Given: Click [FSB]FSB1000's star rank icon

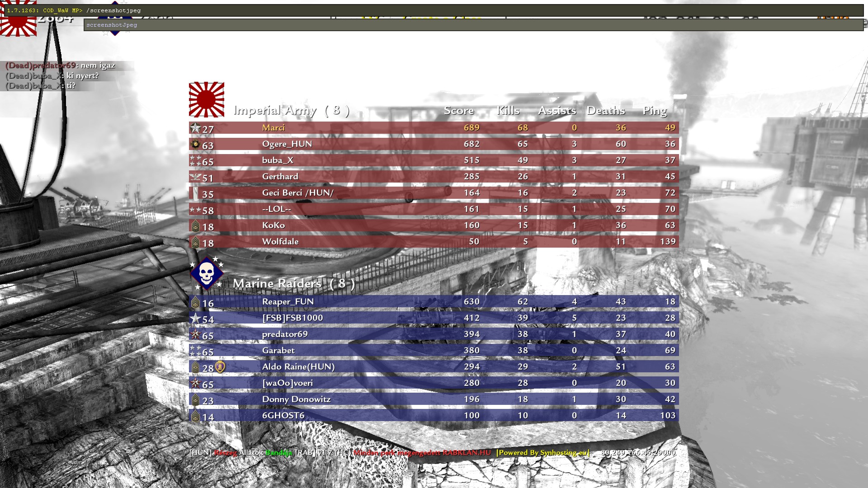Looking at the screenshot, I should (x=195, y=319).
